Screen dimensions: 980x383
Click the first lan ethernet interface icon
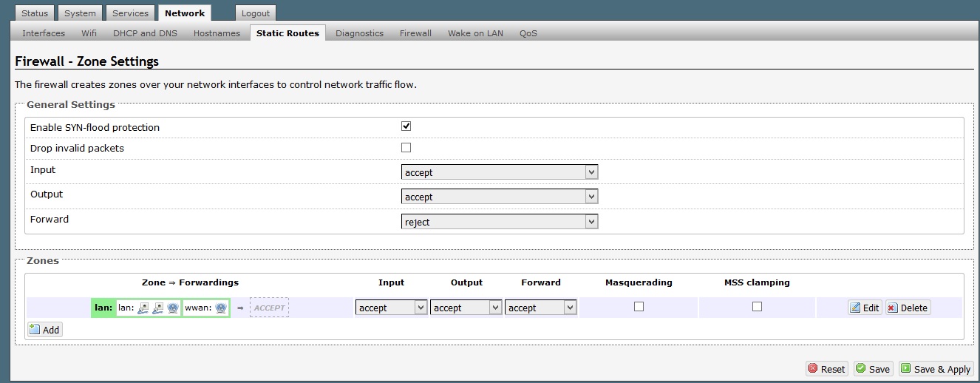point(143,308)
